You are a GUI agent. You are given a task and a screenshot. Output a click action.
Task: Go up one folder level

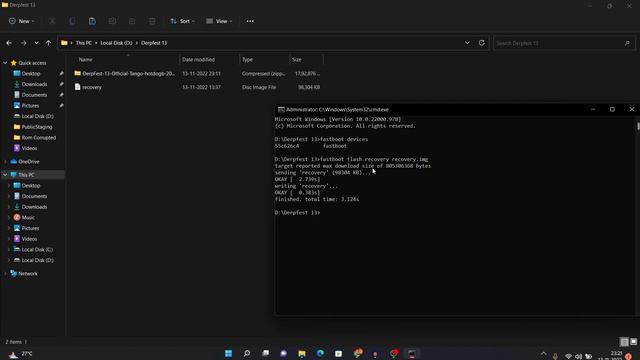click(x=49, y=43)
